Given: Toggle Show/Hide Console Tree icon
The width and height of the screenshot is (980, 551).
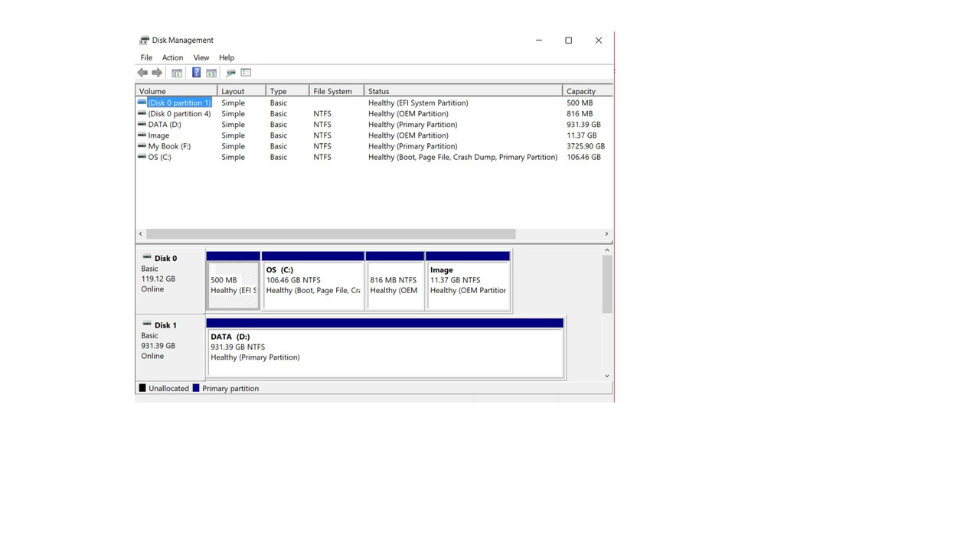Looking at the screenshot, I should pos(177,73).
